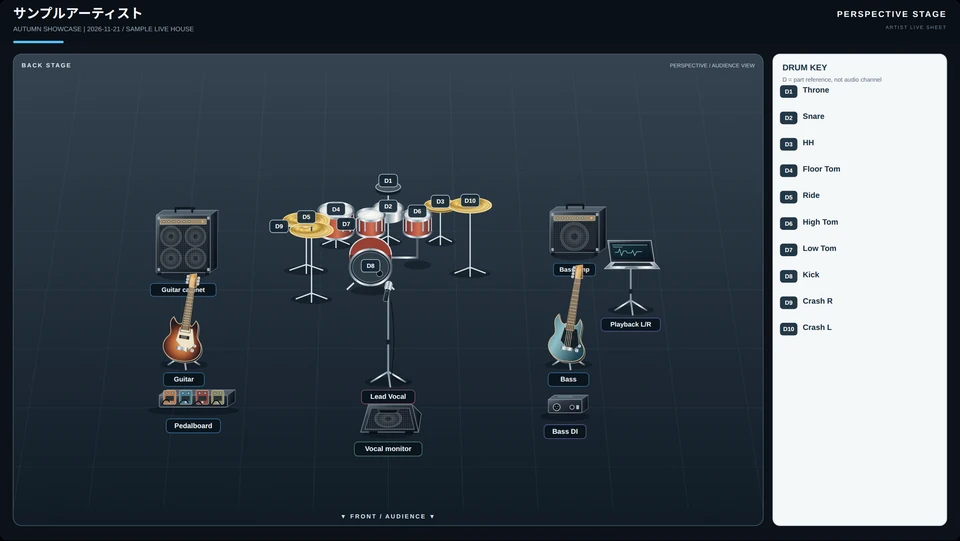Image resolution: width=960 pixels, height=541 pixels.
Task: Click the Bass amp label tag
Action: tap(574, 269)
